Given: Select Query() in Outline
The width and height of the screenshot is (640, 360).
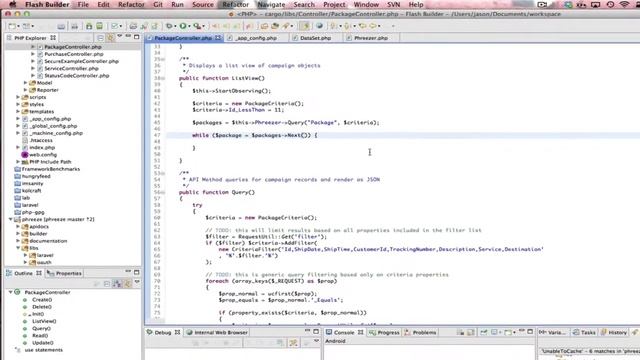Looking at the screenshot, I should (x=42, y=328).
